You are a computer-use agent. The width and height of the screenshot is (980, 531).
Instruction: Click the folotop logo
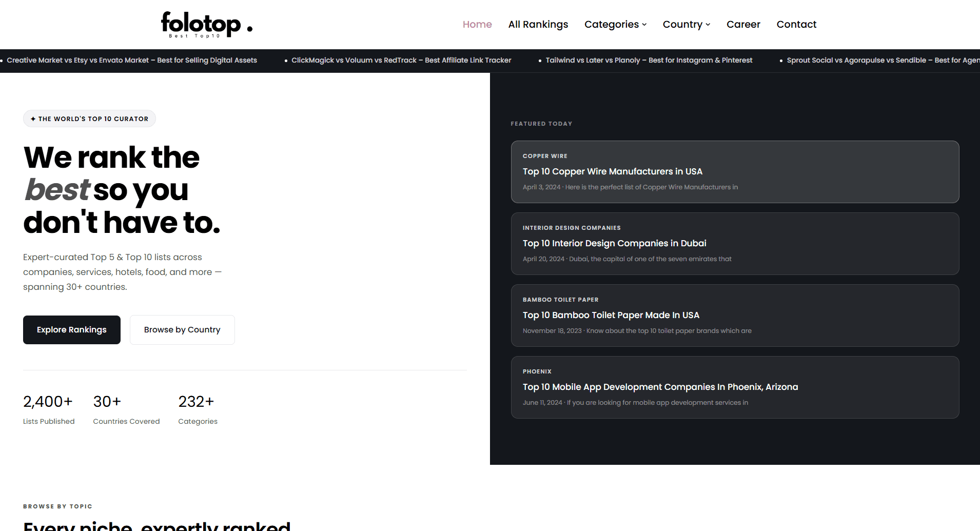(x=206, y=25)
